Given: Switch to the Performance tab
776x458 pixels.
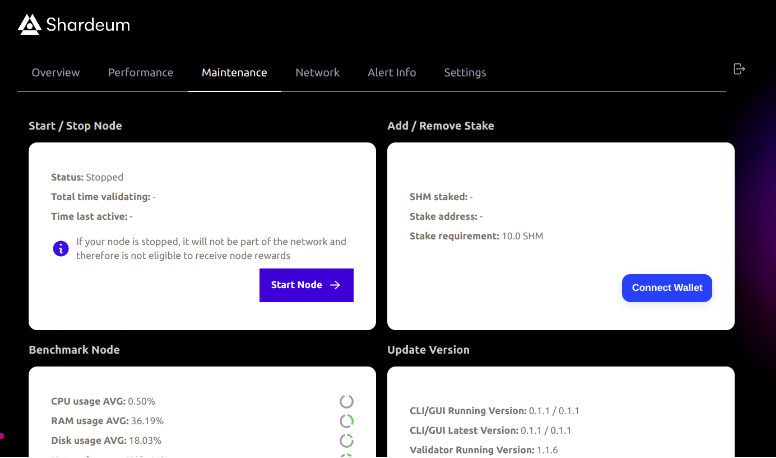Looking at the screenshot, I should (x=141, y=72).
